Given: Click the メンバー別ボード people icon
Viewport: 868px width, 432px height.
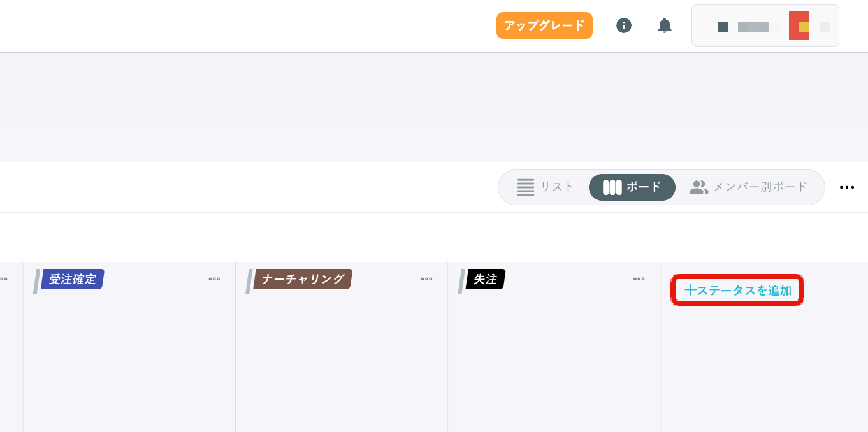Looking at the screenshot, I should tap(699, 187).
